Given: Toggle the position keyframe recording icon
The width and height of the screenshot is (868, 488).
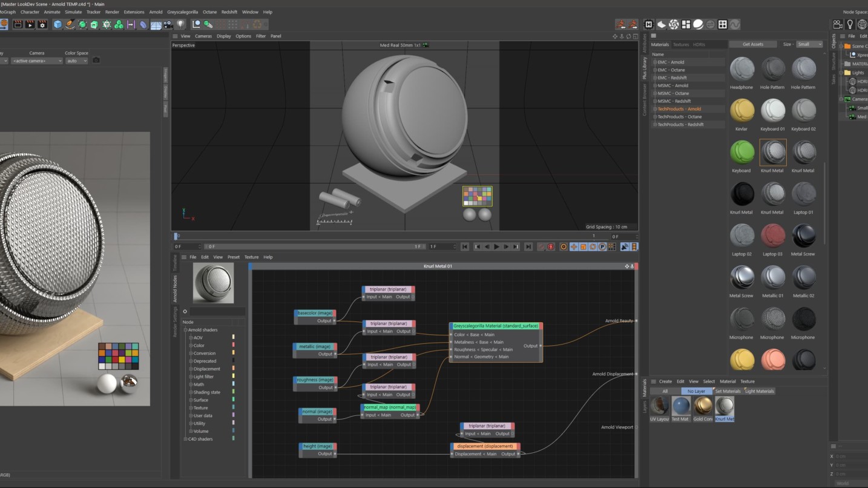Looking at the screenshot, I should point(573,246).
